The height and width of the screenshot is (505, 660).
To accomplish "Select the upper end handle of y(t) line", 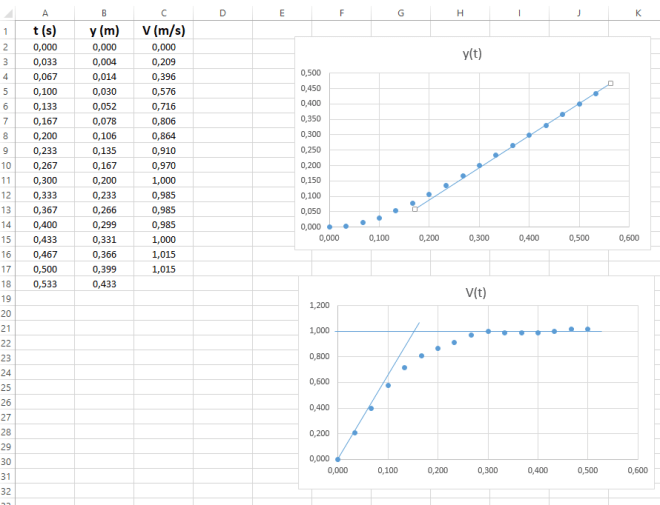I will pos(610,84).
